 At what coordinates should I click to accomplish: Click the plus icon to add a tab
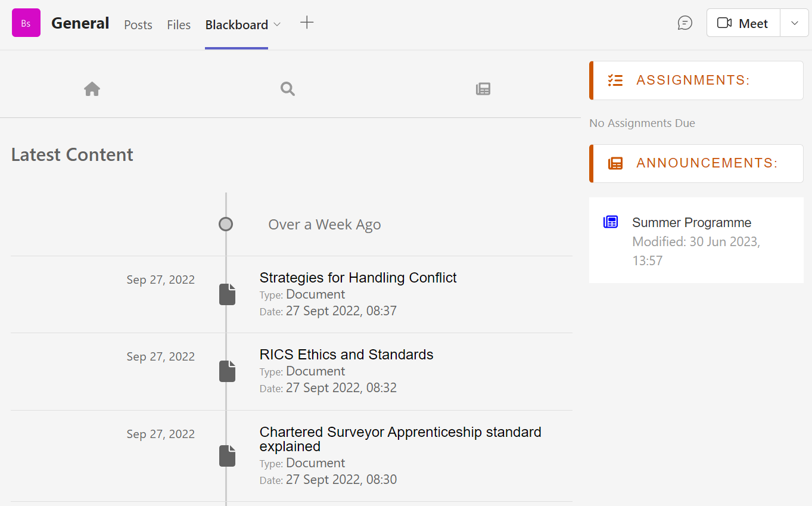pos(307,23)
